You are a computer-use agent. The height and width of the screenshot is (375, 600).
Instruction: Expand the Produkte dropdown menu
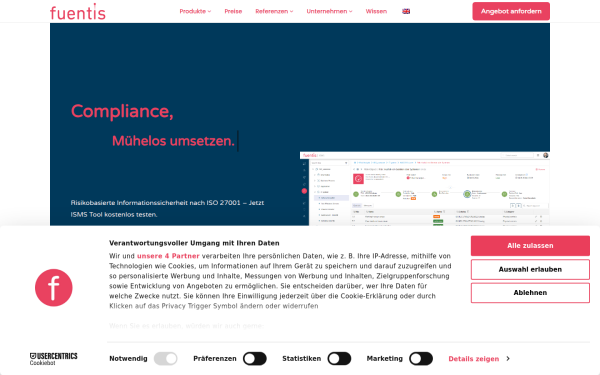pos(195,11)
